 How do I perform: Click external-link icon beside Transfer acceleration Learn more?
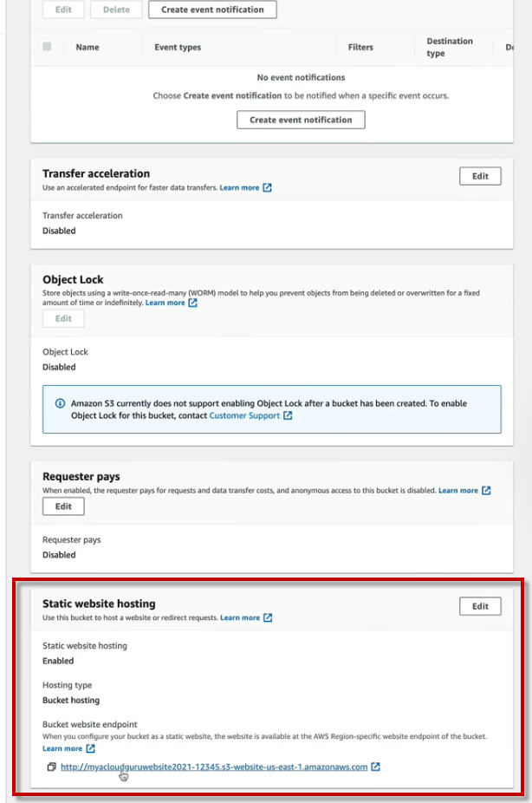click(x=267, y=187)
